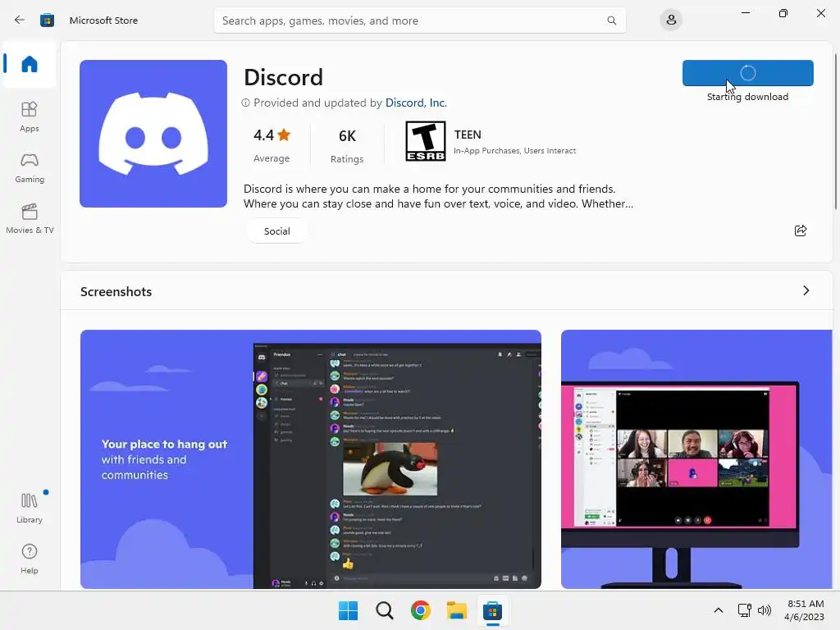840x630 pixels.
Task: Click the magnifier search icon
Action: (611, 21)
